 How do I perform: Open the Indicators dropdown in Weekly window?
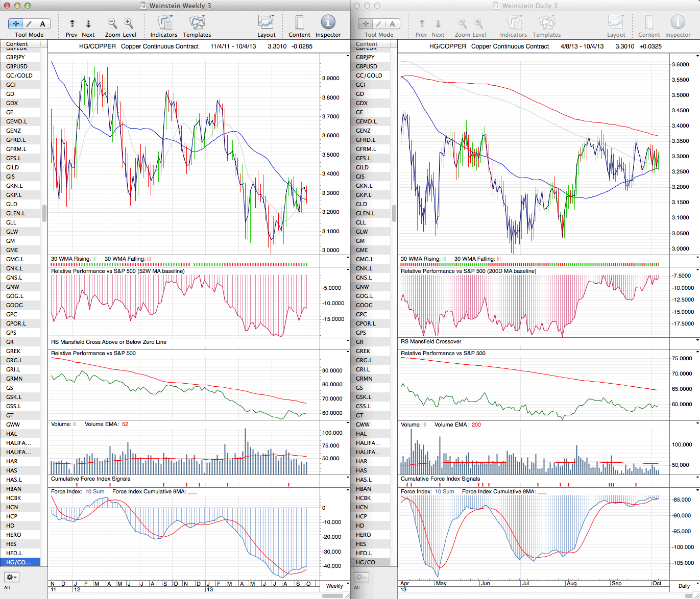click(x=164, y=23)
